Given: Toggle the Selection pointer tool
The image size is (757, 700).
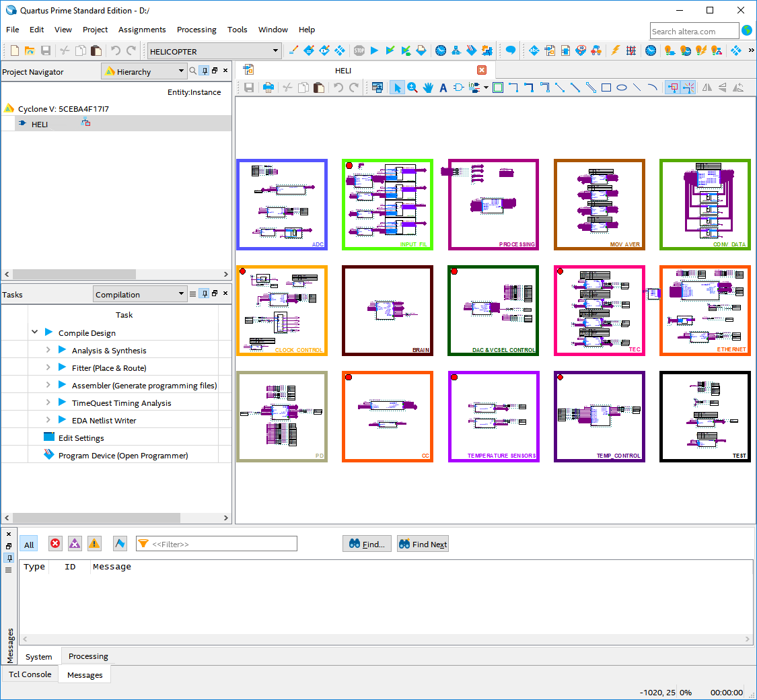Looking at the screenshot, I should (x=397, y=87).
